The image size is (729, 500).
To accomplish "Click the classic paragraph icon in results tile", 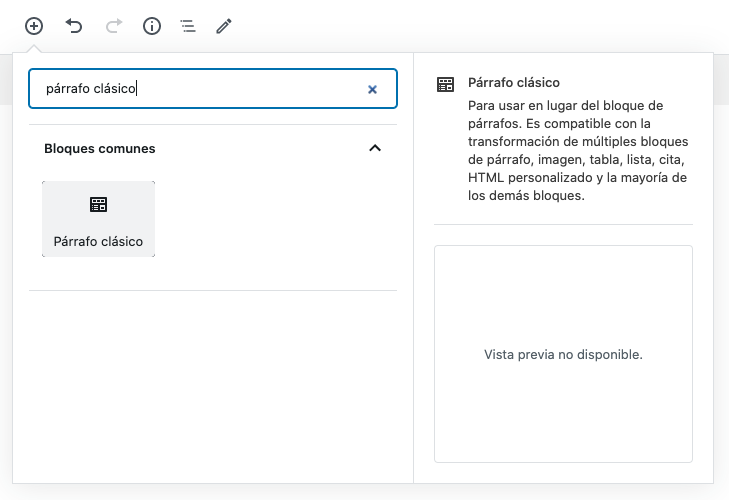I will [98, 205].
